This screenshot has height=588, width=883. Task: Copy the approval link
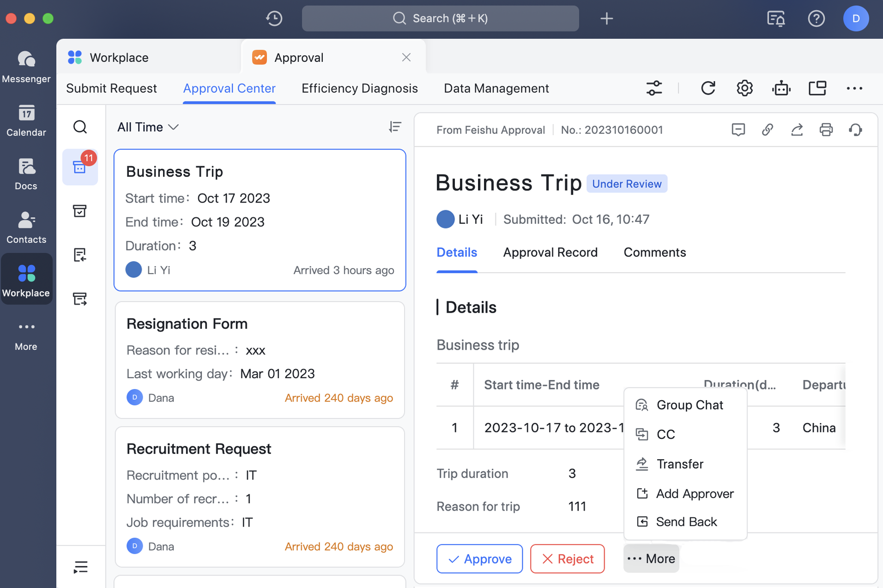tap(768, 130)
